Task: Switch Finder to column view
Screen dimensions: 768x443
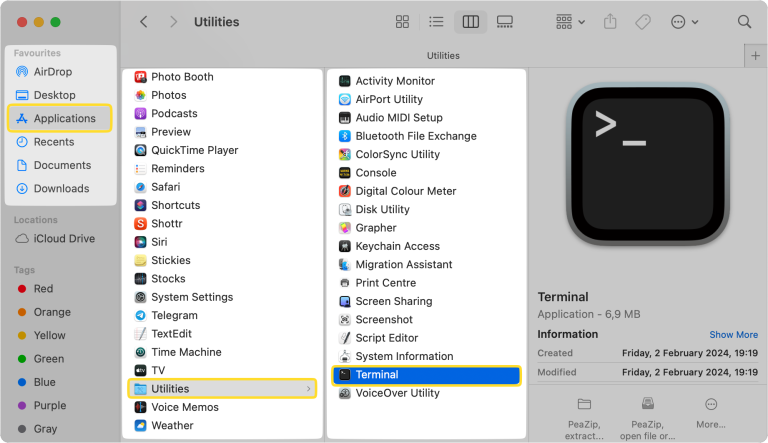Action: pos(470,22)
